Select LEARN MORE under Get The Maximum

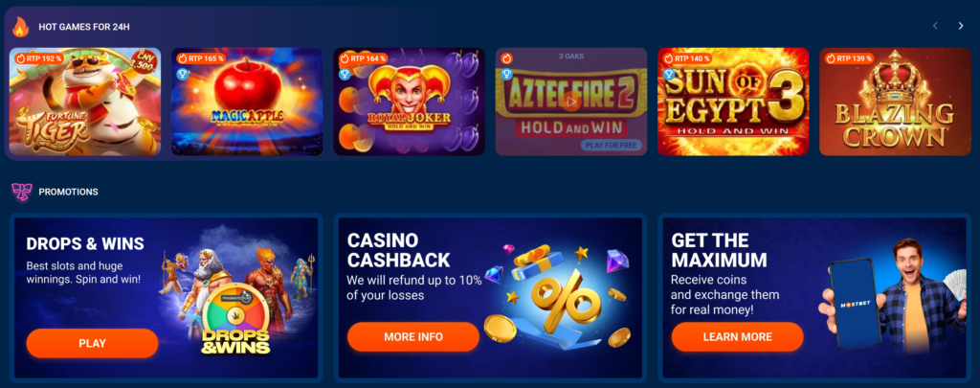(x=738, y=336)
